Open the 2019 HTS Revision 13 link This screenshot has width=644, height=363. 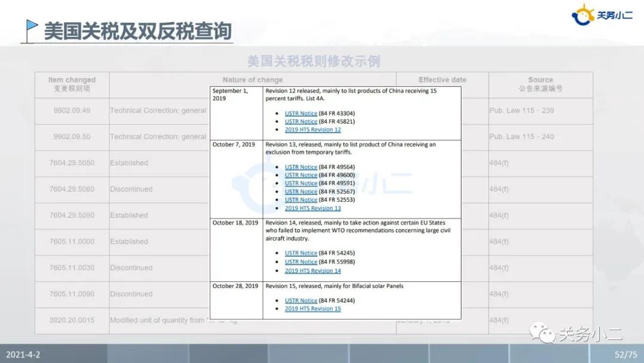pos(312,208)
